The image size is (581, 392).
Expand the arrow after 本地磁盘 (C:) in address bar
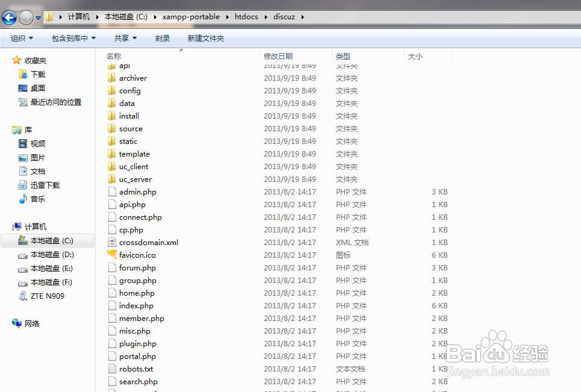point(155,17)
